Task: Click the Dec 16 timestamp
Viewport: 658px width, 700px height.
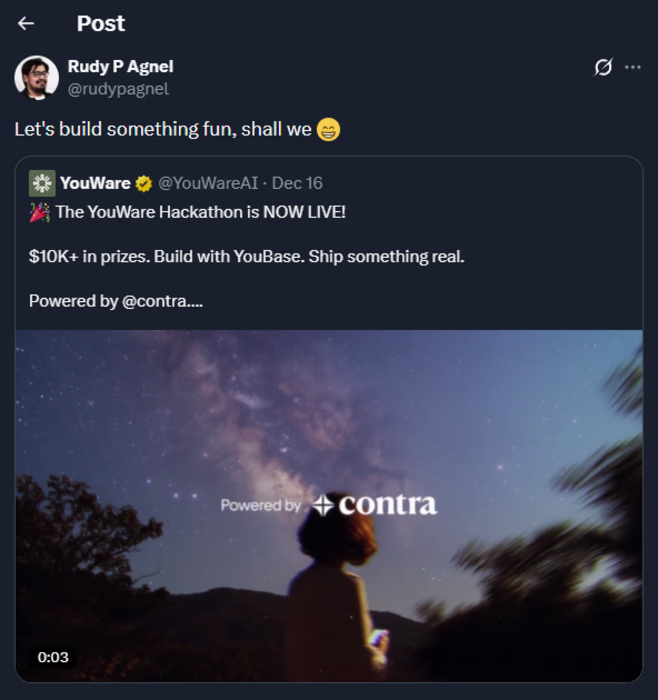Action: 297,183
